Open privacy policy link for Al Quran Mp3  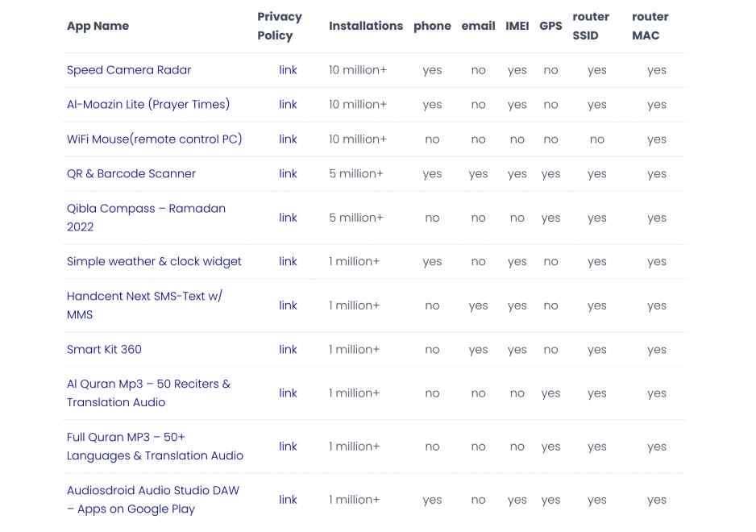(x=288, y=393)
